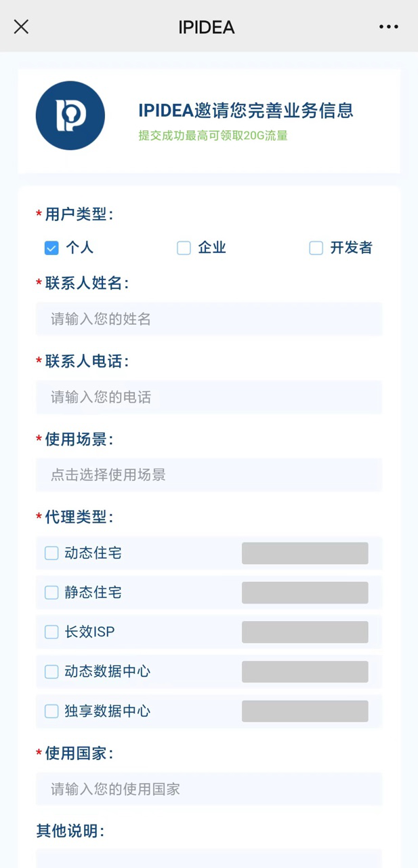Select the 开发者 user type checkbox

point(316,248)
